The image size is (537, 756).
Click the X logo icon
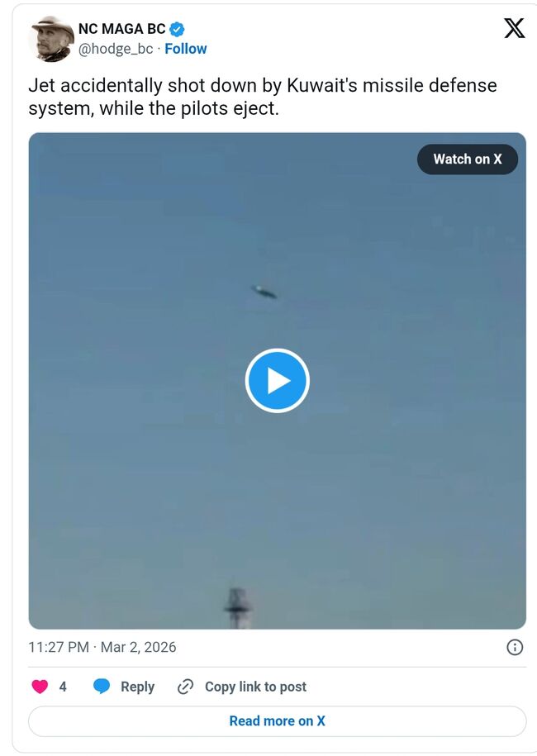point(514,29)
